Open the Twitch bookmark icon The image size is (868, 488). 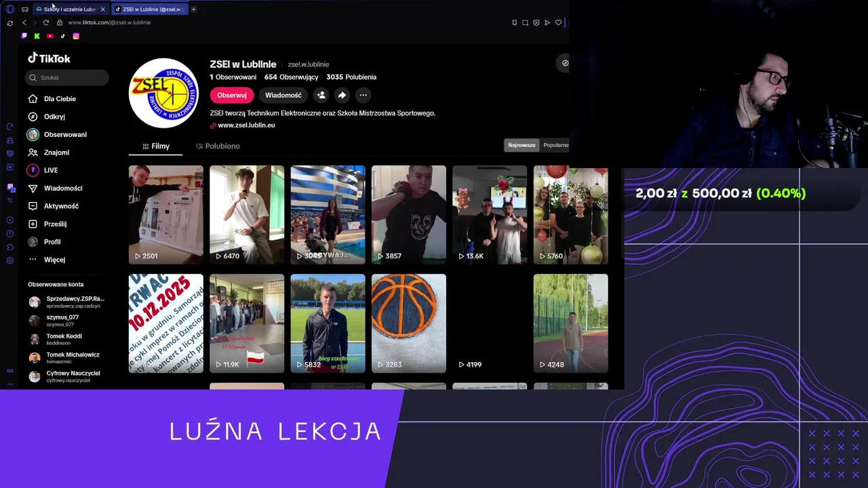[x=24, y=36]
